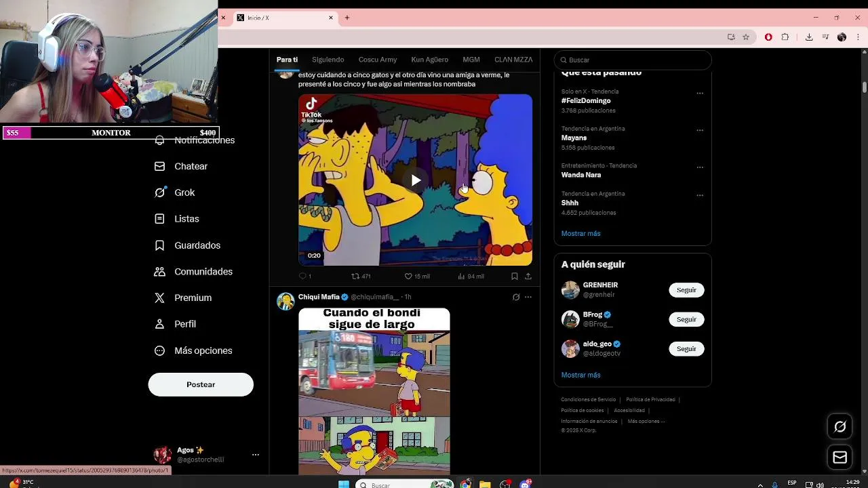
Task: Open options for Mayans trend
Action: point(700,130)
